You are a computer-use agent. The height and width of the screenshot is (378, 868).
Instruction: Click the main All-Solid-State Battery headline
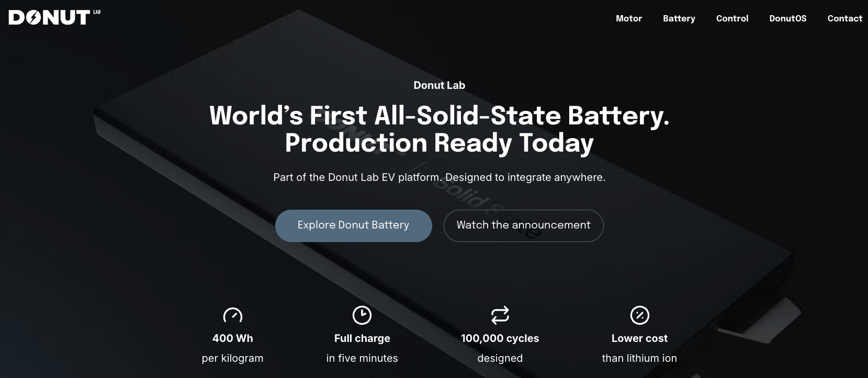tap(439, 129)
